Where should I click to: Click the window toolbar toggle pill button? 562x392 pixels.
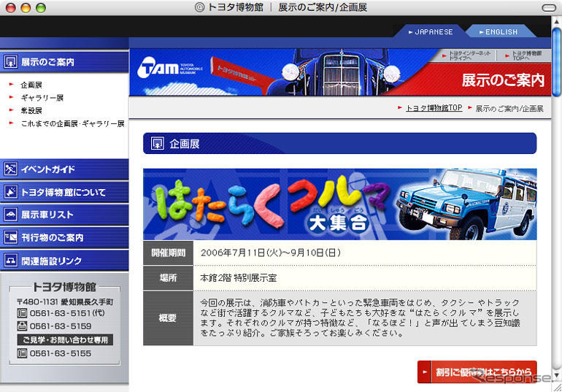click(548, 7)
